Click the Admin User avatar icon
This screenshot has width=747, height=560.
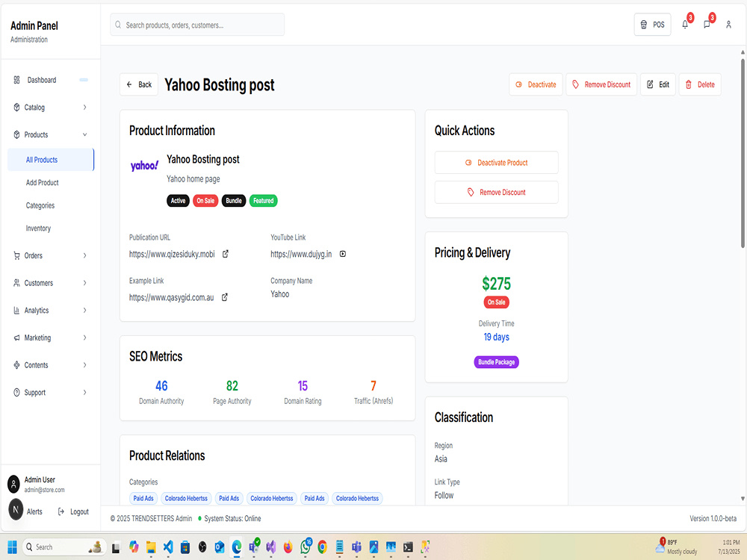[13, 485]
